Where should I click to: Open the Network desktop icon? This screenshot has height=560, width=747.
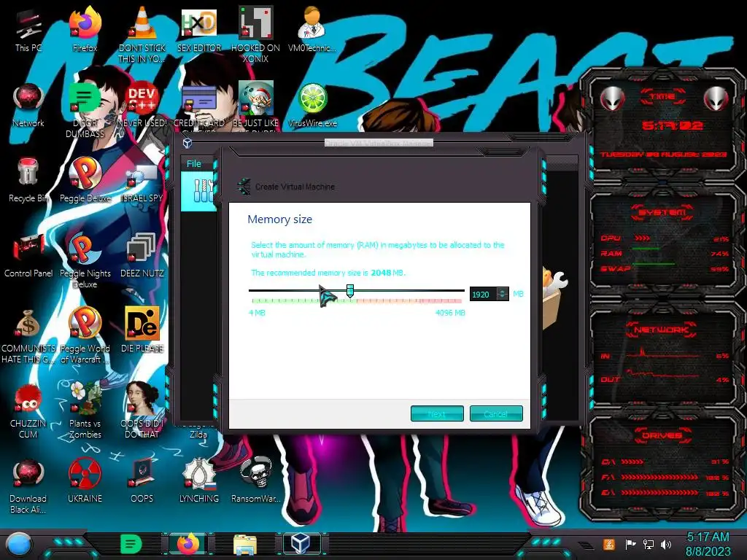coord(28,105)
